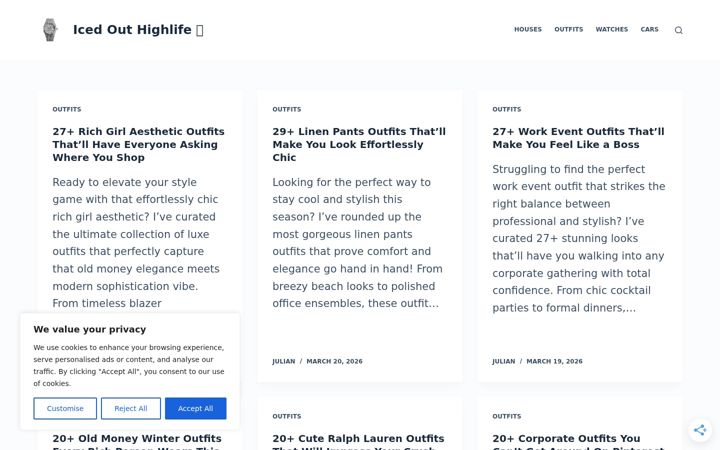Click the Outfits tag on Work Event card
The image size is (720, 450).
pos(506,109)
